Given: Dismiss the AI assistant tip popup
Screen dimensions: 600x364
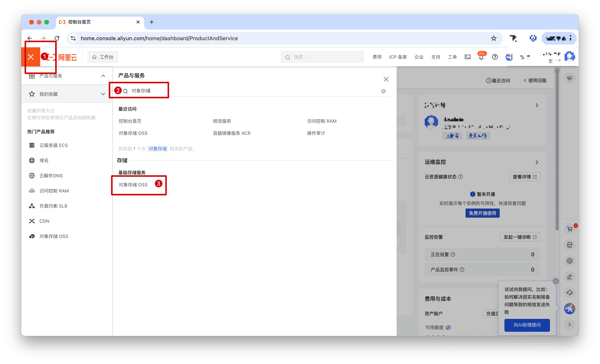Looking at the screenshot, I should pos(555,282).
